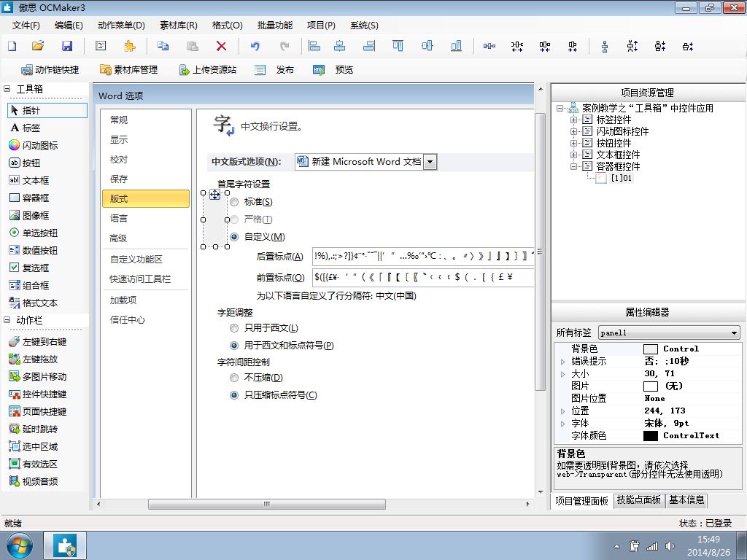
Task: Select the 复选框 checkbox tool
Action: click(x=29, y=268)
